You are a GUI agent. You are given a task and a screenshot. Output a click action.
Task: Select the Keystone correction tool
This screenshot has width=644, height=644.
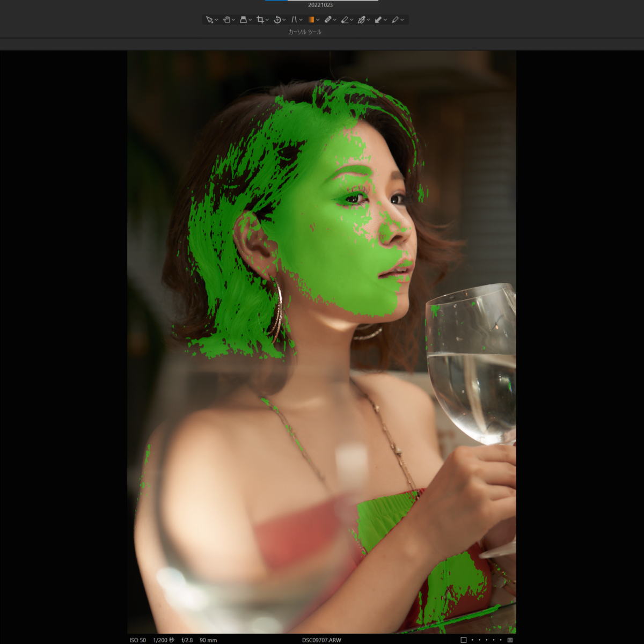[x=294, y=20]
